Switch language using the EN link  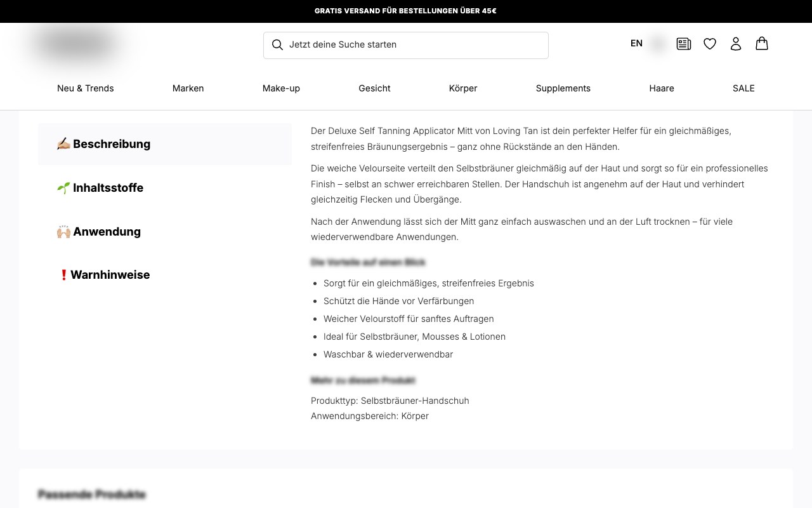point(636,43)
